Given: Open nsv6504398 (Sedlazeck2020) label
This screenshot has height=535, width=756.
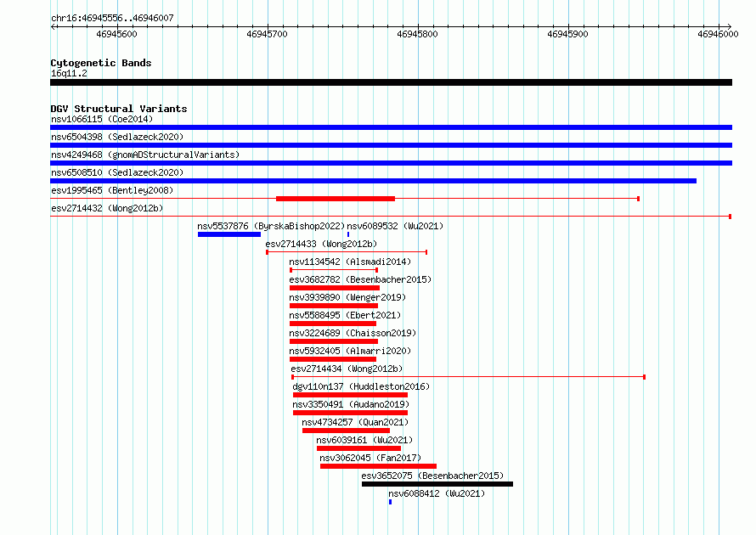Looking at the screenshot, I should 117,137.
